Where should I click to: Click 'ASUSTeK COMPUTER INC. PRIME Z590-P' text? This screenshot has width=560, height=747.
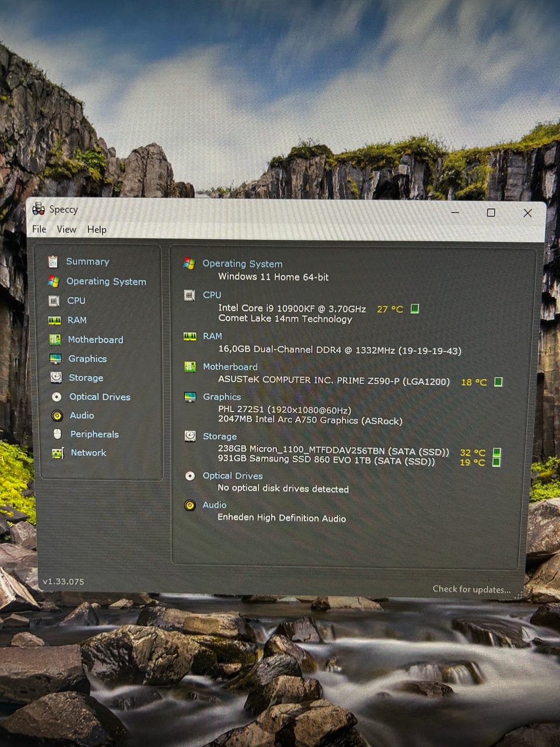[334, 380]
